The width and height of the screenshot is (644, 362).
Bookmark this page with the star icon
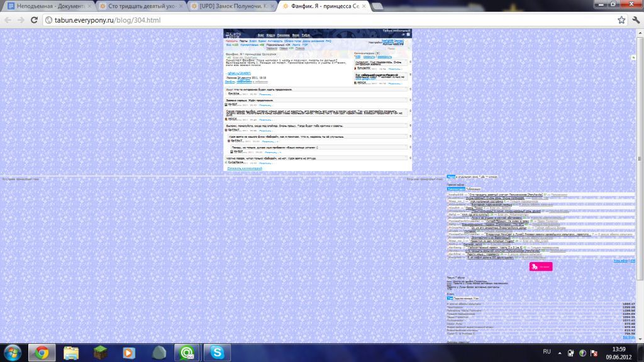[621, 20]
